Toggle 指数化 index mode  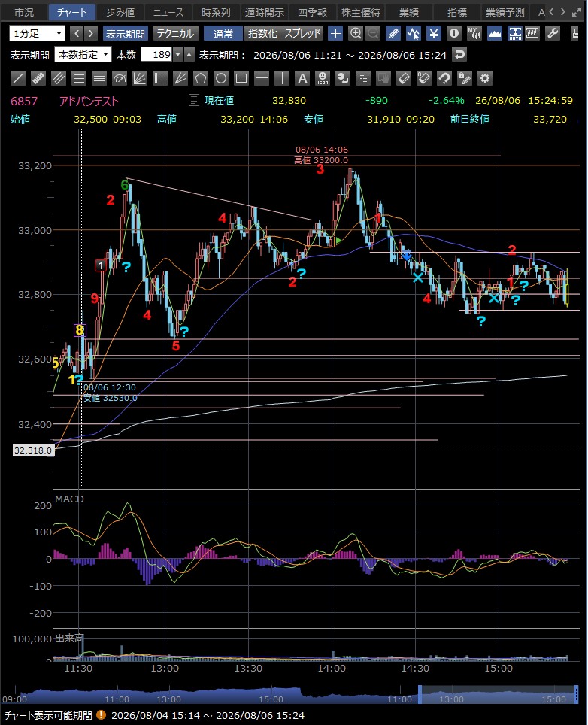point(262,33)
